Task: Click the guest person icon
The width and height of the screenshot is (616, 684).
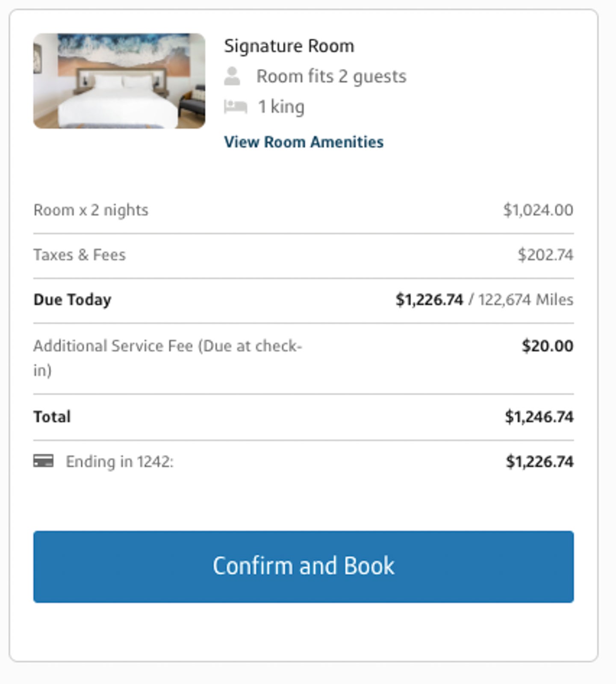Action: 232,76
